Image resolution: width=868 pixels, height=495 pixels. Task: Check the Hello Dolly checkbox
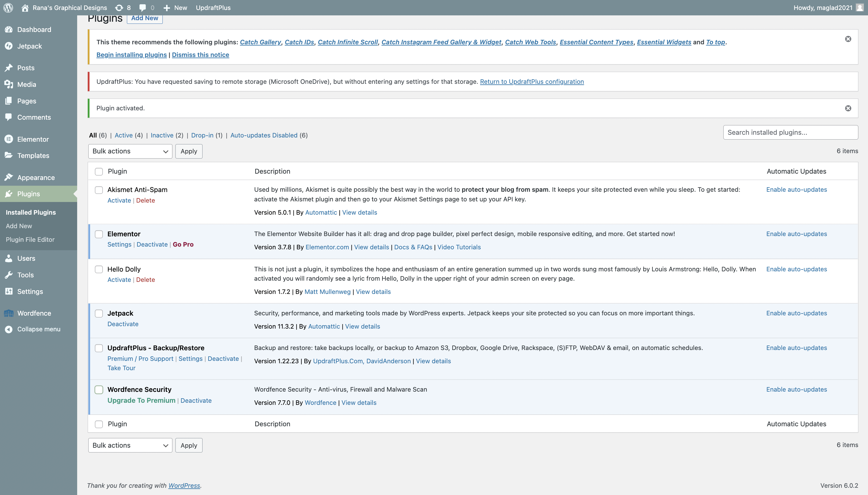coord(99,269)
